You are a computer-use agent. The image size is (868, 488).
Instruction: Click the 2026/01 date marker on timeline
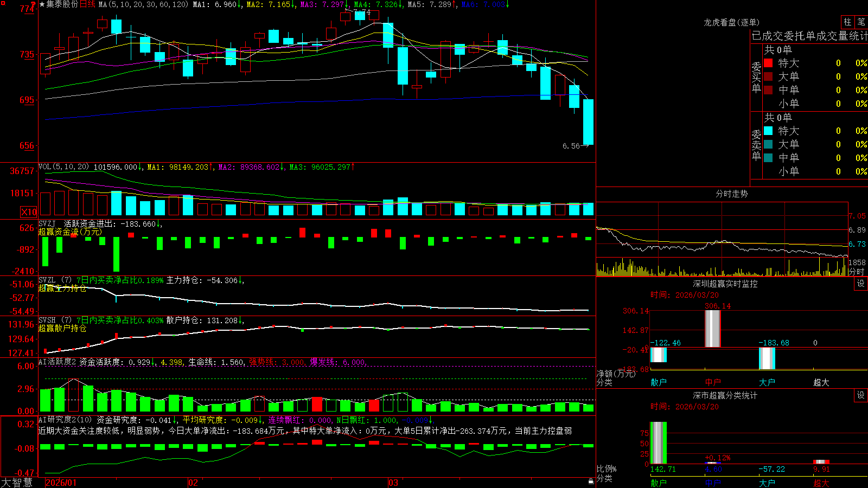[61, 483]
